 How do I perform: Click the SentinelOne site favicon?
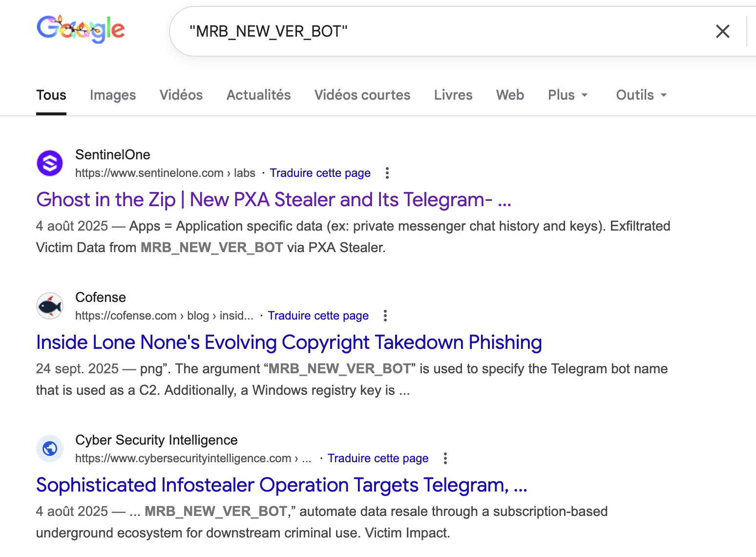point(50,163)
